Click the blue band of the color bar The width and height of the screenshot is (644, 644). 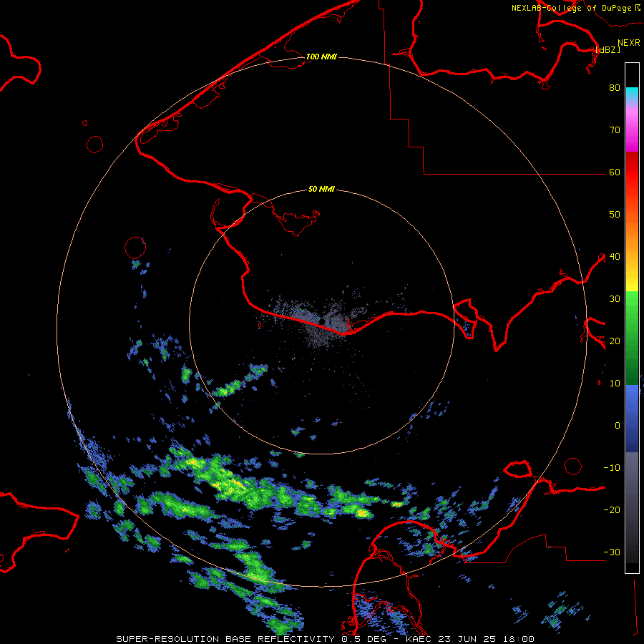pos(632,419)
